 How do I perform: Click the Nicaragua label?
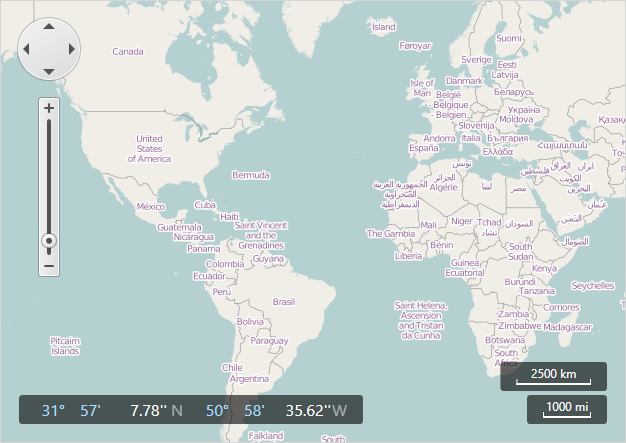[194, 237]
